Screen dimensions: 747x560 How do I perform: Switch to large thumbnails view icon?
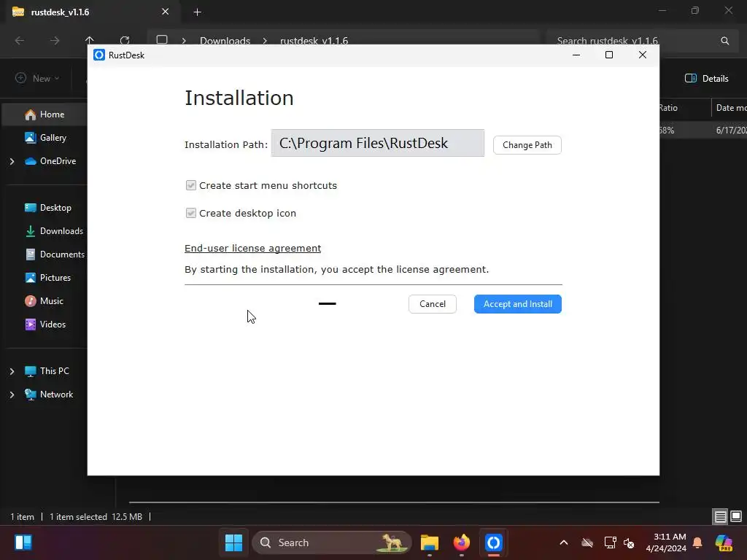tap(736, 516)
